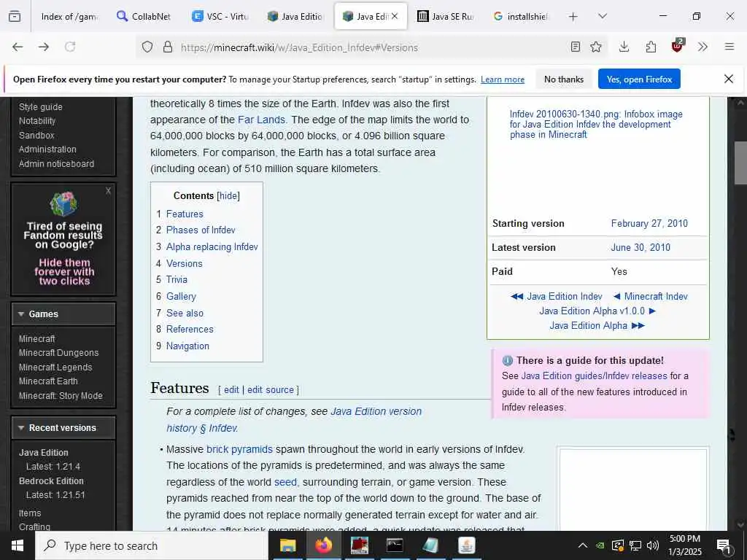Click February 27, 2010 date link
The image size is (747, 560).
[649, 223]
